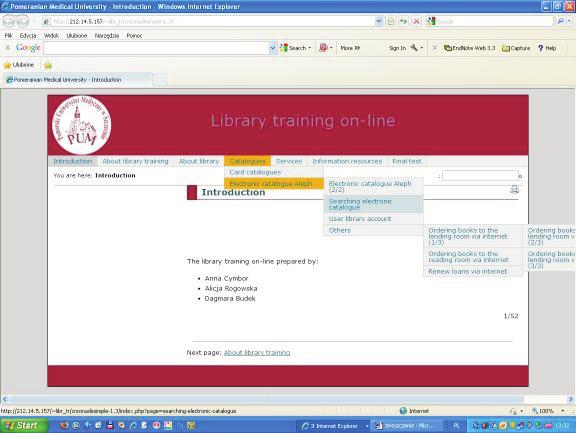Click the browser Back arrow button
This screenshot has height=433, width=576.
8,21
